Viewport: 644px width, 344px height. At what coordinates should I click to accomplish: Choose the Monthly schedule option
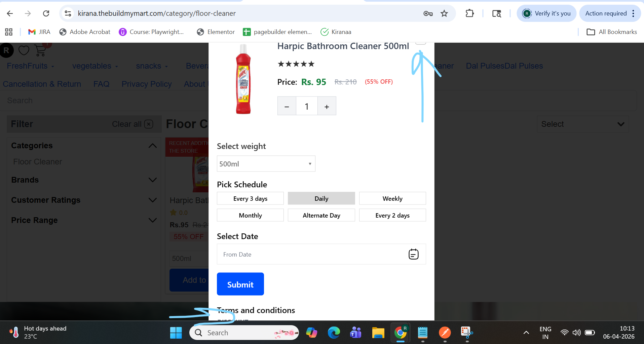coord(251,215)
